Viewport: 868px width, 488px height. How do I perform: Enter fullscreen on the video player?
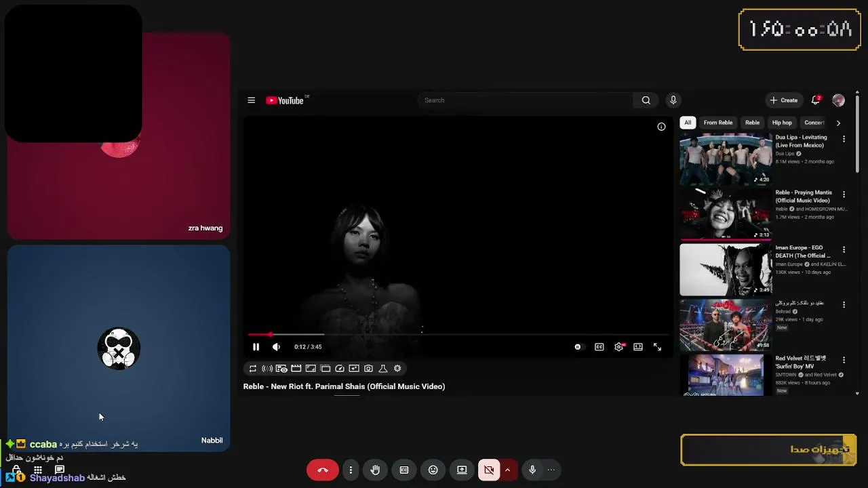[657, 347]
